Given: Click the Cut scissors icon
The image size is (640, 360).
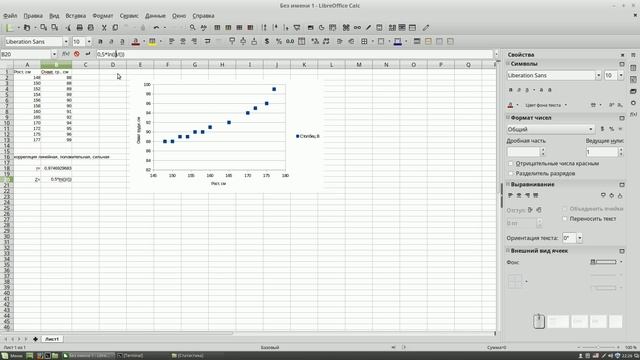Looking at the screenshot, I should pyautogui.click(x=104, y=28).
